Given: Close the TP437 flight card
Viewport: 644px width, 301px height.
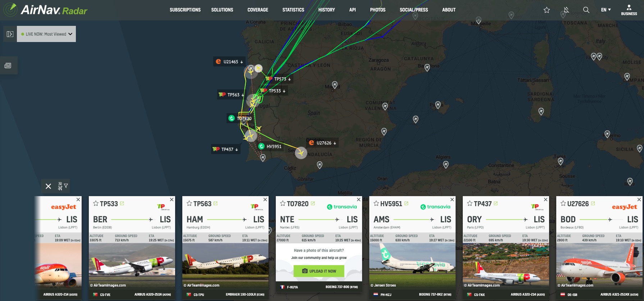Looking at the screenshot, I should click(x=545, y=199).
